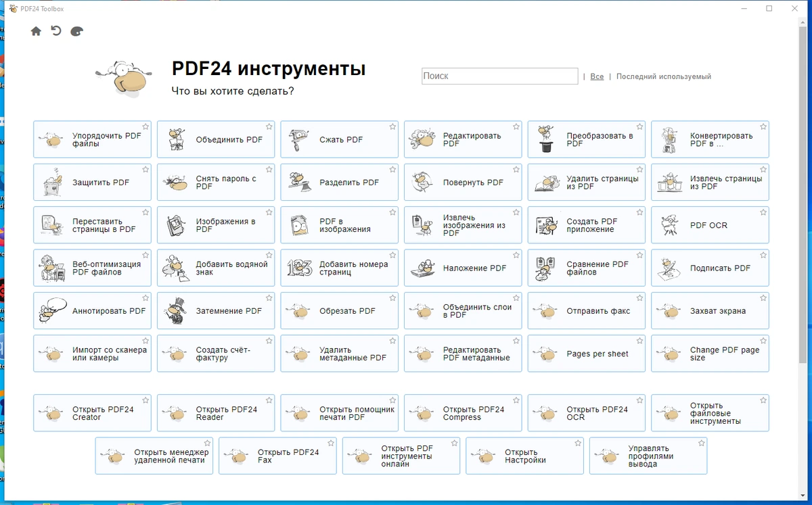Screen dimensions: 812x505
Task: Open Редактировать PDF метаданные tool
Action: click(x=463, y=354)
